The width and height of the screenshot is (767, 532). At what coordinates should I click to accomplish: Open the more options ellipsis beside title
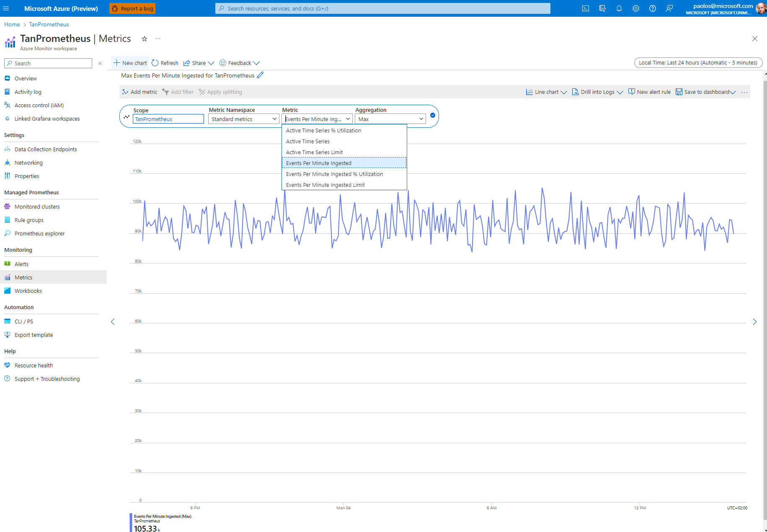tap(158, 39)
